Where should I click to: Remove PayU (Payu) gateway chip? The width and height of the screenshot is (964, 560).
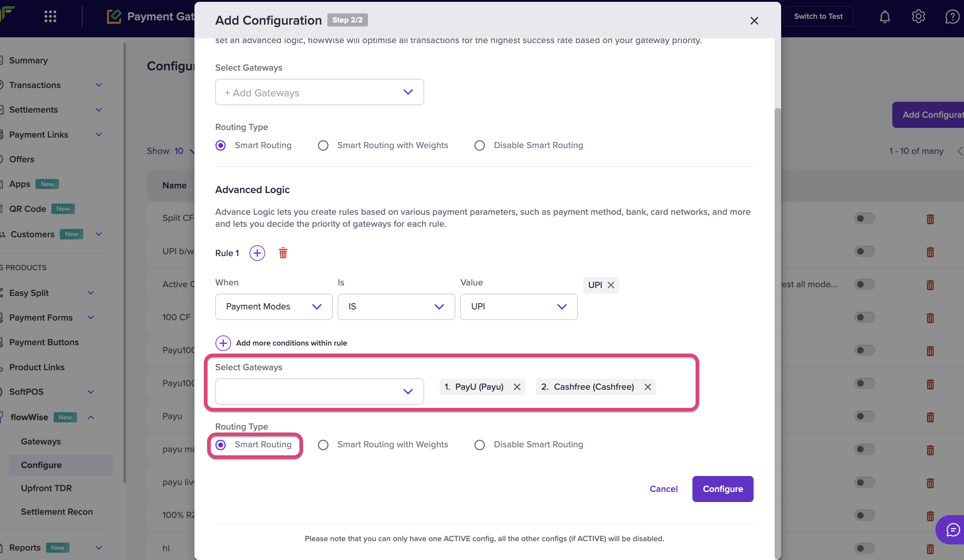(x=517, y=387)
